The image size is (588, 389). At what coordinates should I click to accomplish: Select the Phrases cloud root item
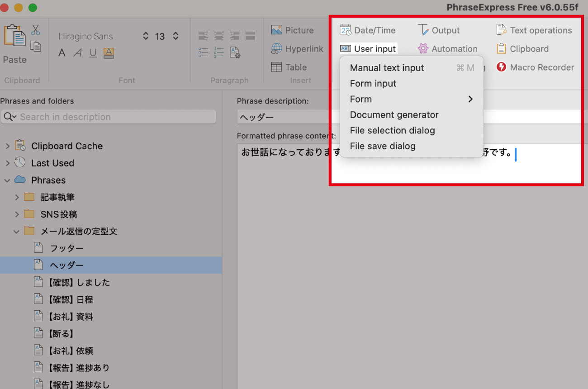[48, 180]
